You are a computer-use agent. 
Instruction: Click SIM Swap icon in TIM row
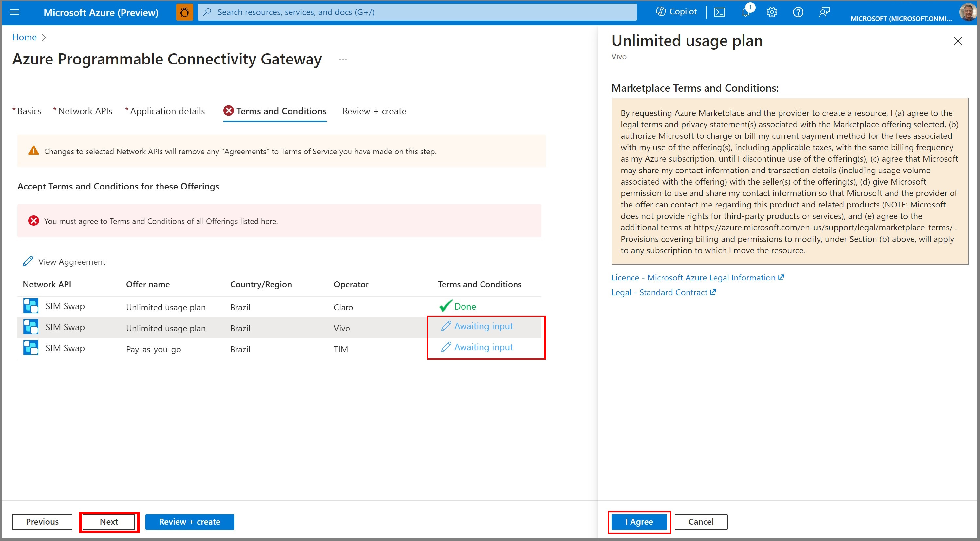click(30, 348)
